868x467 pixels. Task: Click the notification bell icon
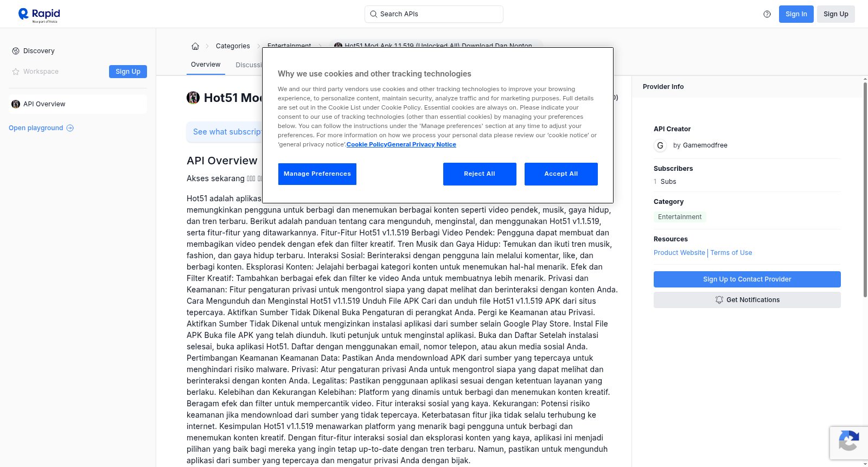click(719, 300)
